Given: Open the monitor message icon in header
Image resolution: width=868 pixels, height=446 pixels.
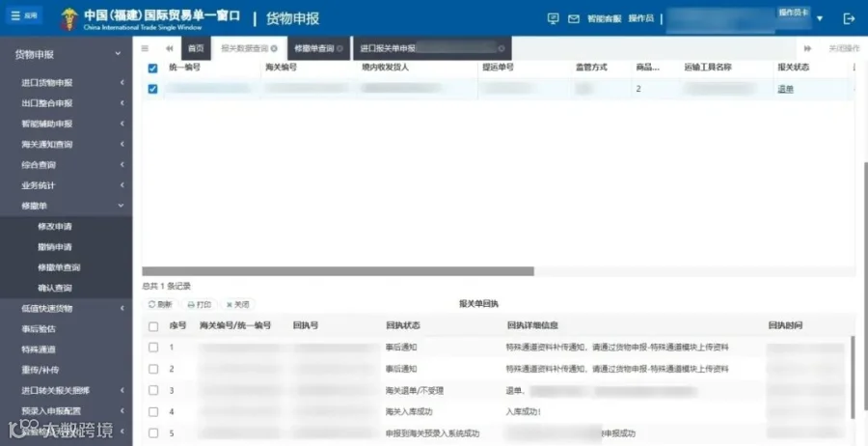Looking at the screenshot, I should [x=553, y=18].
